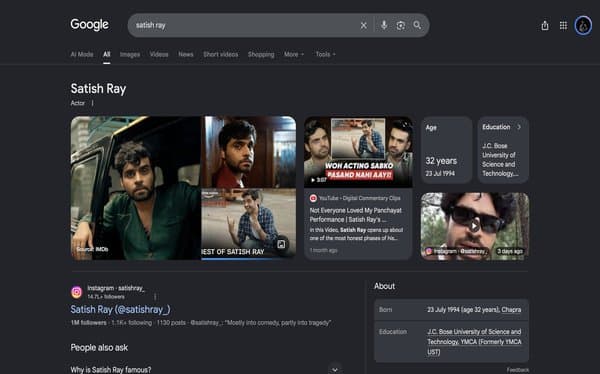Play the 'Woh acting sabko pasand nahi aayi' video

pos(358,152)
